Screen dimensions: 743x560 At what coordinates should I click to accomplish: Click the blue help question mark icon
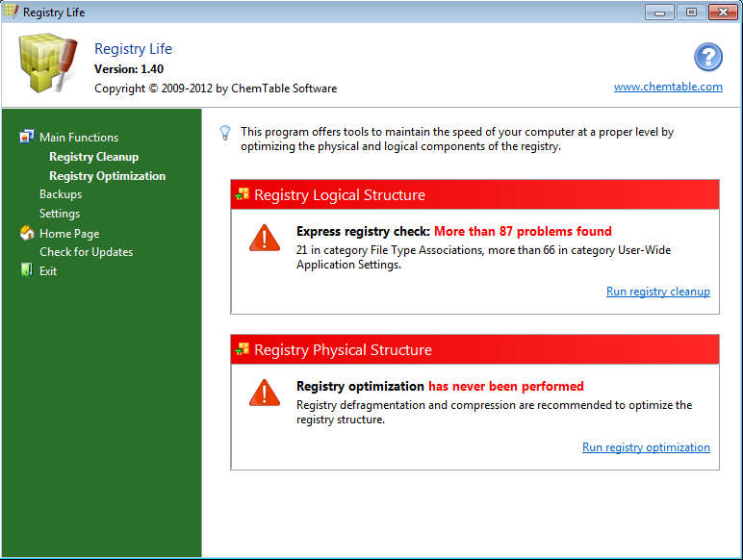pyautogui.click(x=707, y=57)
